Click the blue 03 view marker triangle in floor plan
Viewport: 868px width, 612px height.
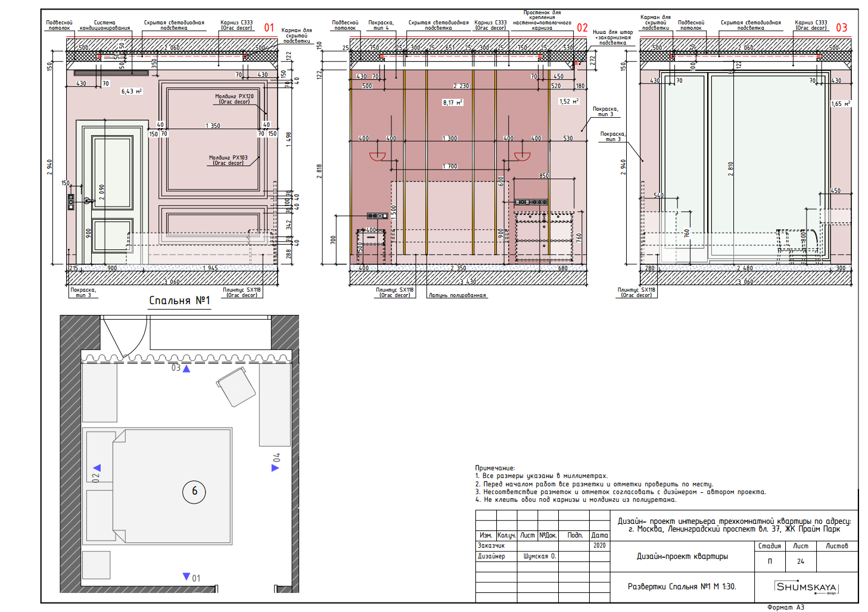coord(186,369)
